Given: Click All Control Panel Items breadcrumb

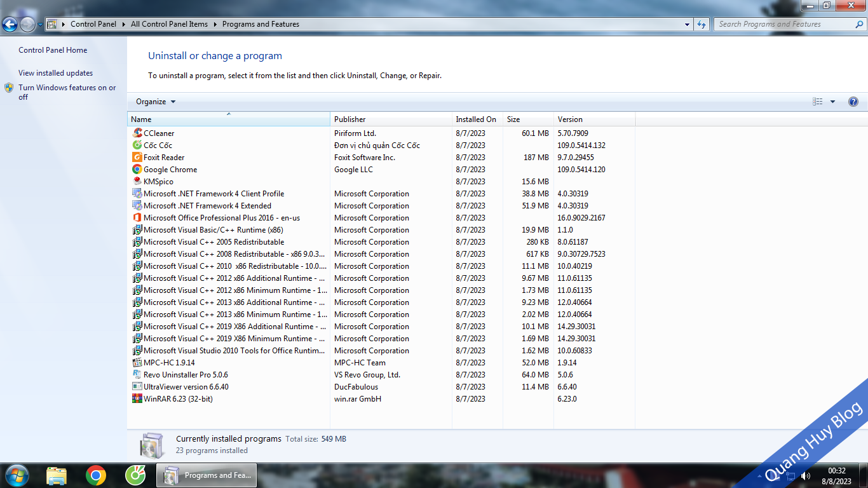Looking at the screenshot, I should [x=169, y=24].
